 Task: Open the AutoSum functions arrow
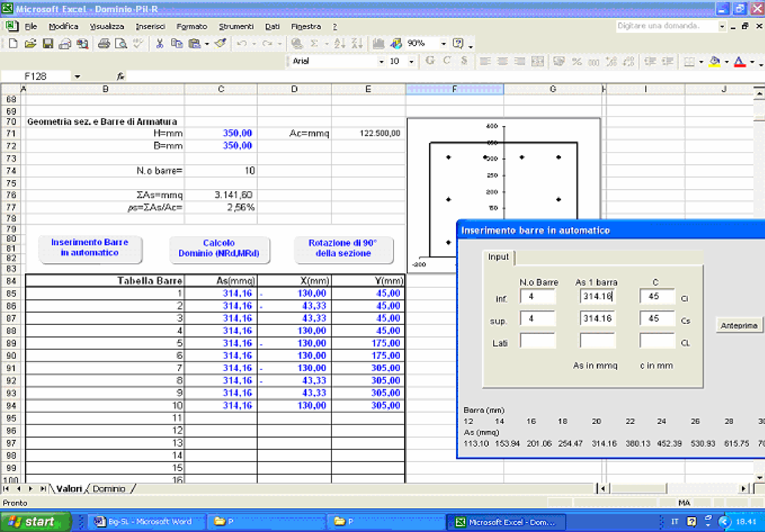point(327,44)
